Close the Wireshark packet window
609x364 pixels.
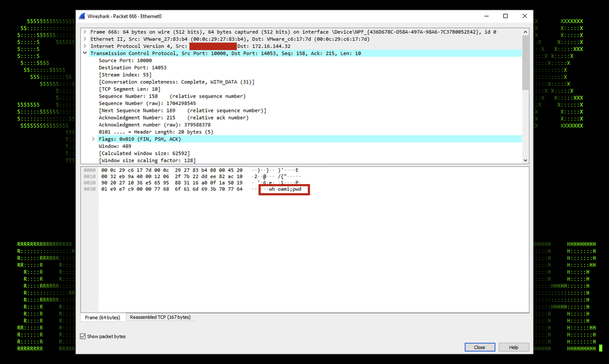(x=525, y=16)
